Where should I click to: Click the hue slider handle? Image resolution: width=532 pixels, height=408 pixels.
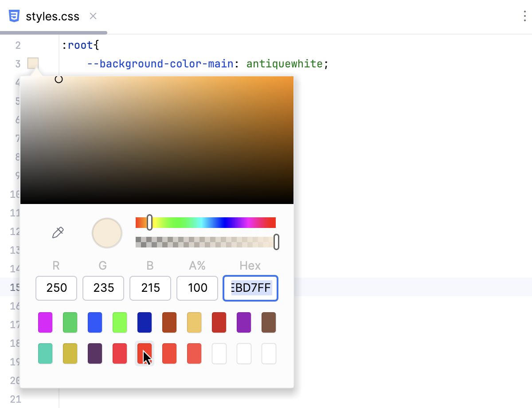pos(150,222)
